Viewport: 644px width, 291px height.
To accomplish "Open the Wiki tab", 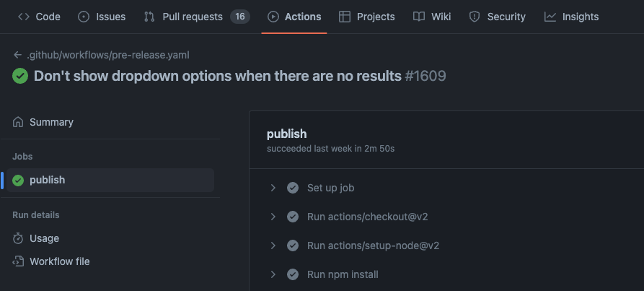I will (432, 17).
